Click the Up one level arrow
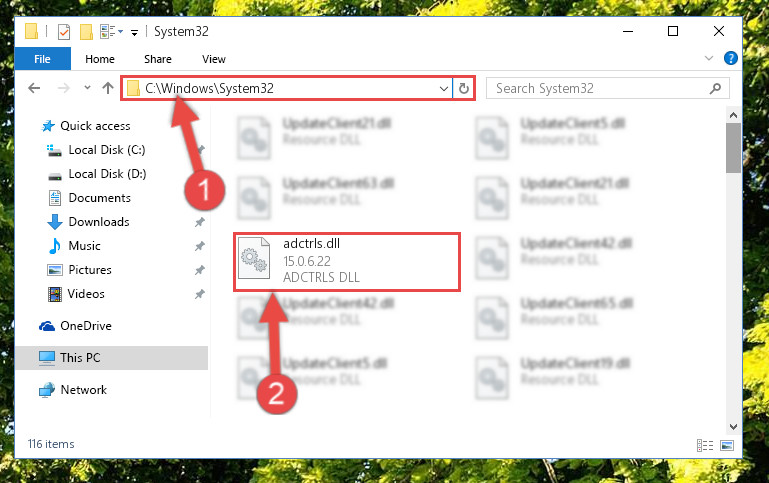The width and height of the screenshot is (769, 483). click(x=108, y=88)
